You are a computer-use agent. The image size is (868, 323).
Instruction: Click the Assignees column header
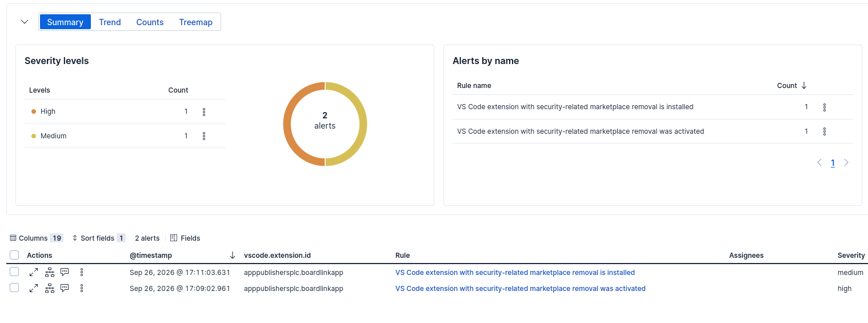coord(746,256)
